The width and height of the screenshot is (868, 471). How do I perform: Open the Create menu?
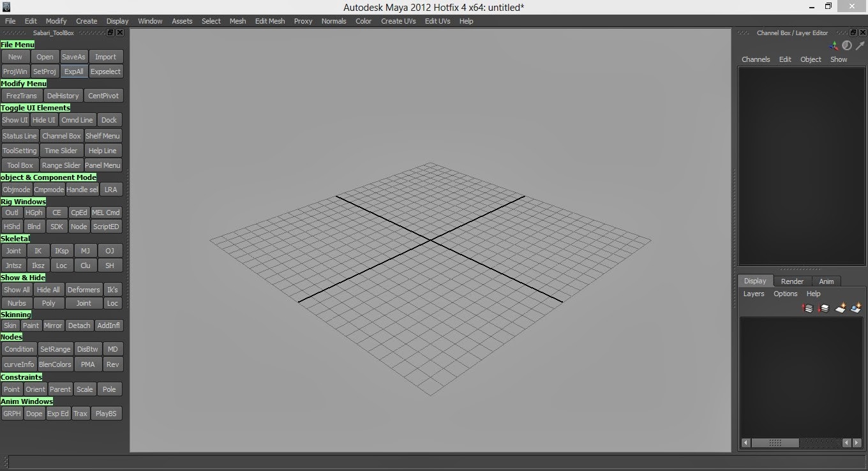[87, 21]
